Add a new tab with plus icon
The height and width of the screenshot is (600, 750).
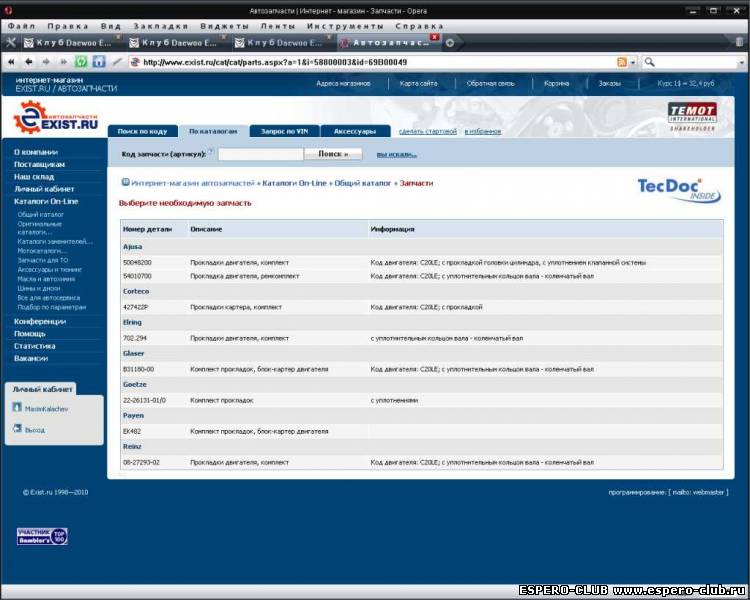tap(450, 43)
